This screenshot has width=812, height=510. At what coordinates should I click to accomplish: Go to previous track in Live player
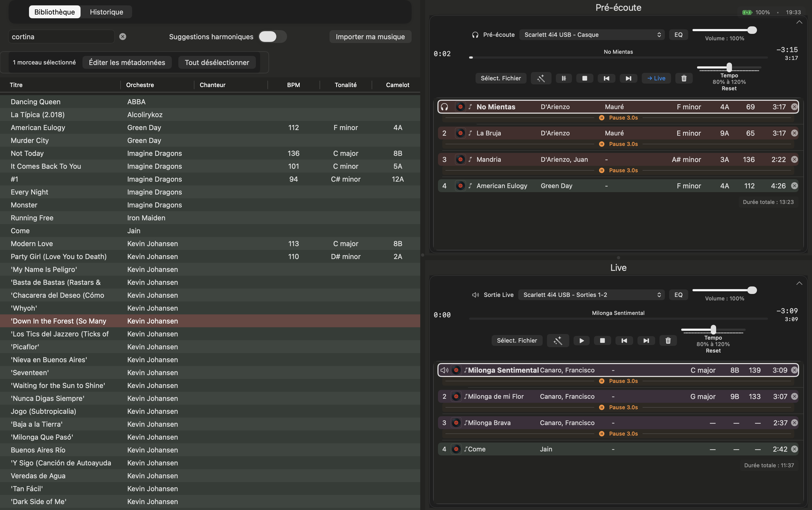tap(624, 340)
